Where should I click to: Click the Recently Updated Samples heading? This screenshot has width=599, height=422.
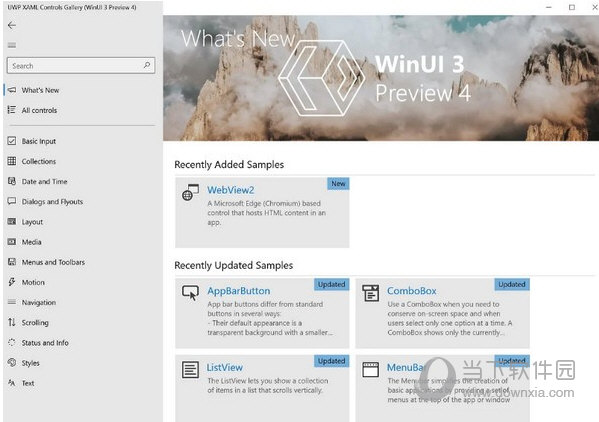(x=233, y=265)
